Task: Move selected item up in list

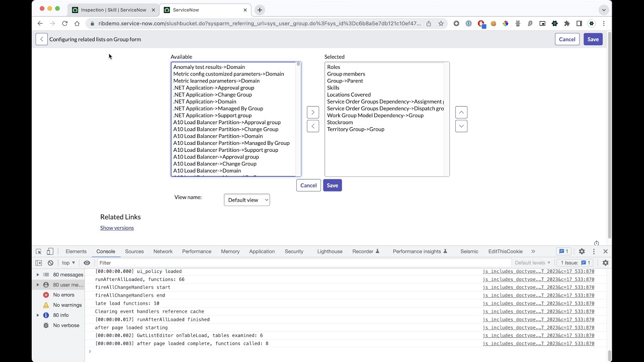Action: coord(461,112)
